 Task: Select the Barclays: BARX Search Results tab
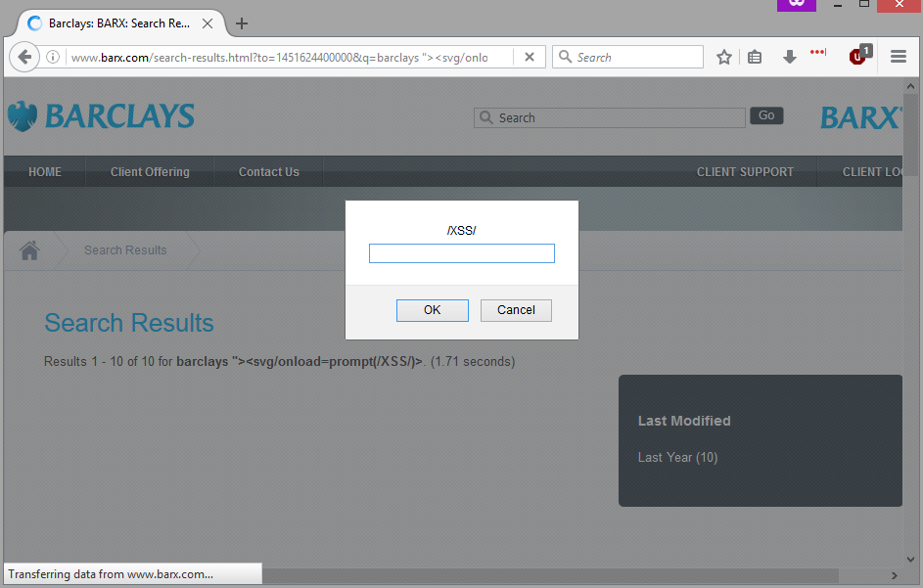coord(119,23)
